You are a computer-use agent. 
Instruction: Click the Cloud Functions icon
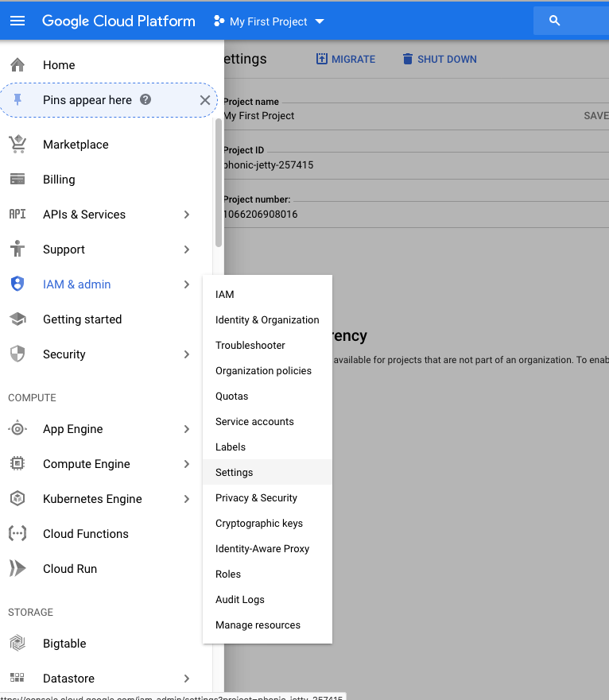17,533
